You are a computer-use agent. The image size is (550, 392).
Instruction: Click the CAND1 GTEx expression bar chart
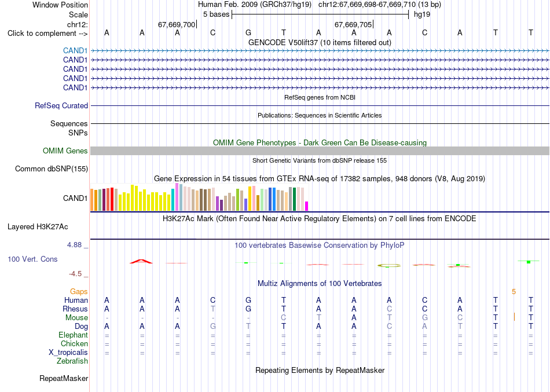point(199,197)
